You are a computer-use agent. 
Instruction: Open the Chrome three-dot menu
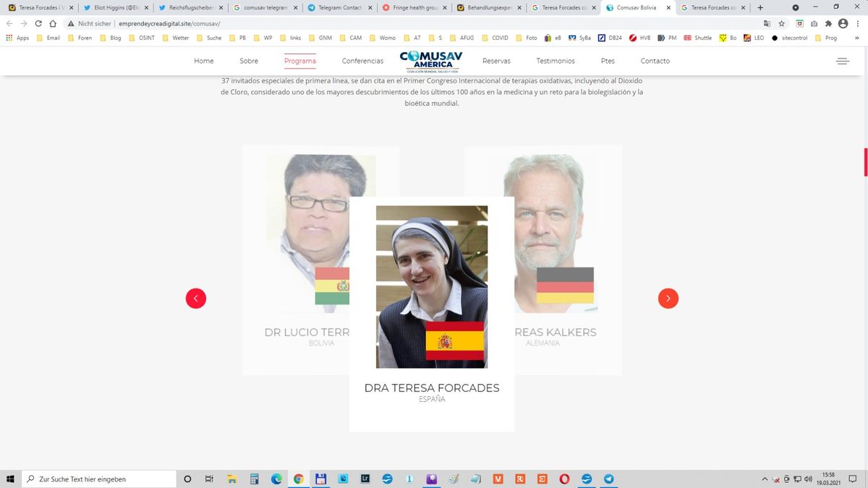858,23
